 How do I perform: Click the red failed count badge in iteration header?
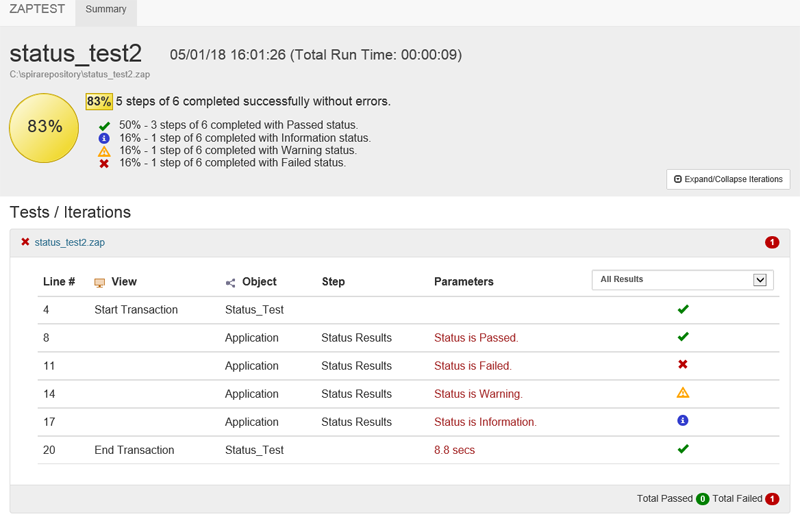(771, 242)
